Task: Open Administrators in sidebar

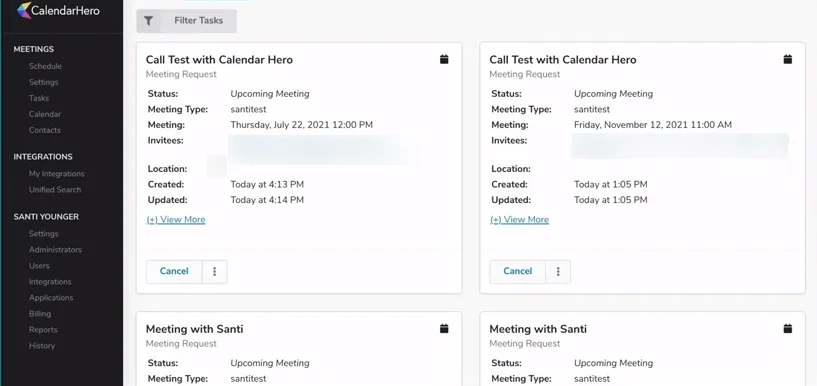Action: [55, 250]
